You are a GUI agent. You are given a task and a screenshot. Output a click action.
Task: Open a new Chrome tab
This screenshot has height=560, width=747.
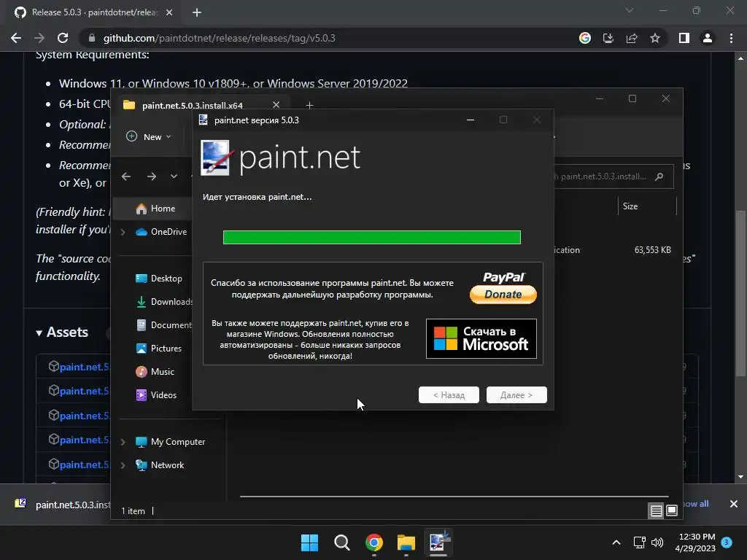pos(197,12)
